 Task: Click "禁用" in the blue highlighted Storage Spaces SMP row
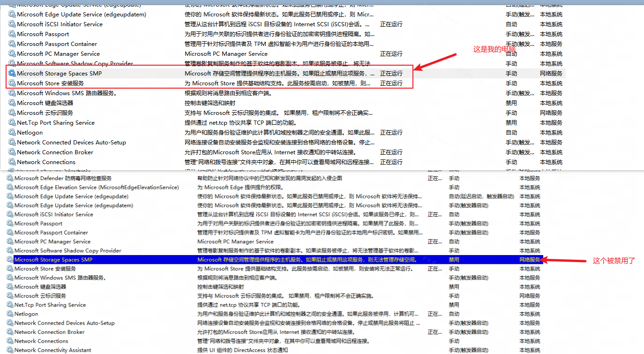[x=454, y=259]
